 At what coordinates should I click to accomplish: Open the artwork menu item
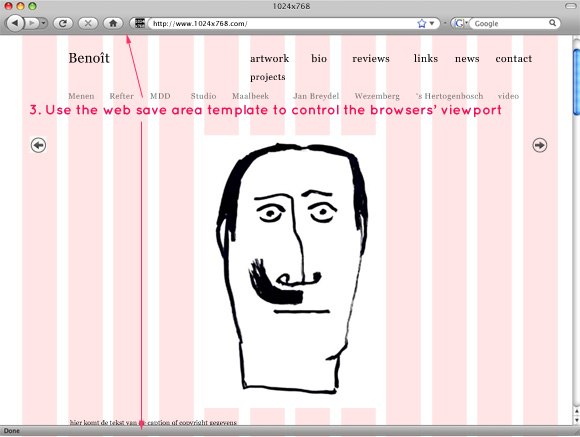point(269,58)
